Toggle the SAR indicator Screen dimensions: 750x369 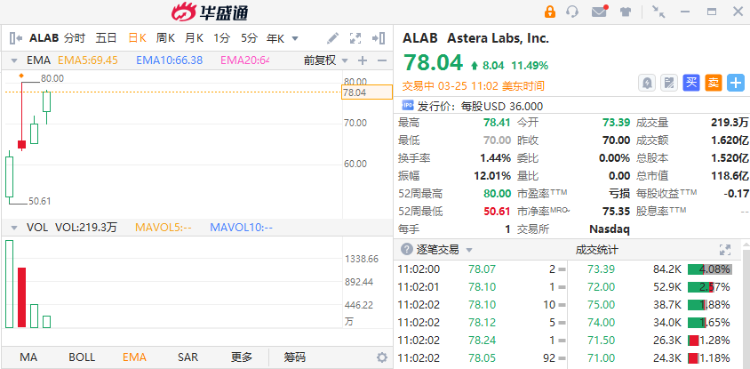point(188,357)
